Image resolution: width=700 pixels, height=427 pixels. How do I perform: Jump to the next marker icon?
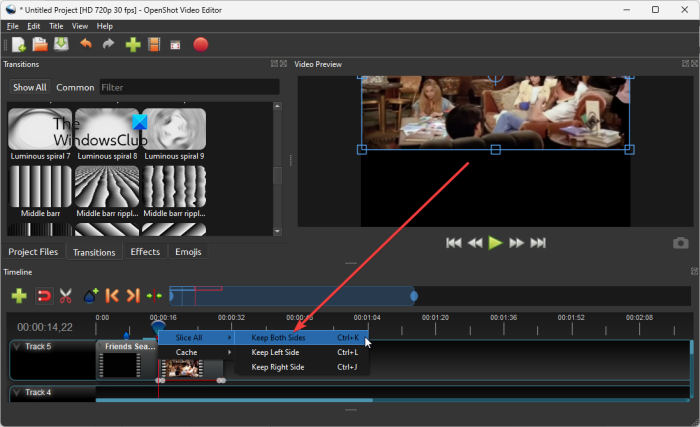coord(133,296)
